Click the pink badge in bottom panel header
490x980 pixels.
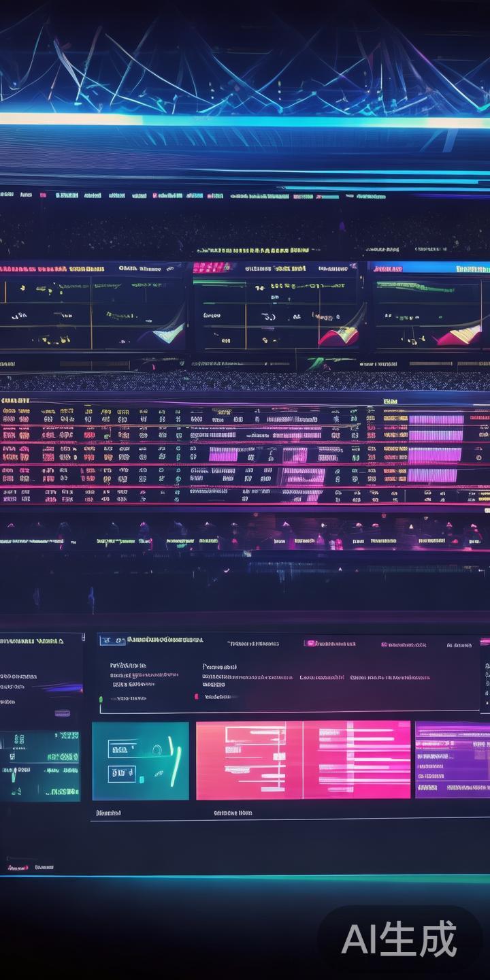[x=310, y=643]
